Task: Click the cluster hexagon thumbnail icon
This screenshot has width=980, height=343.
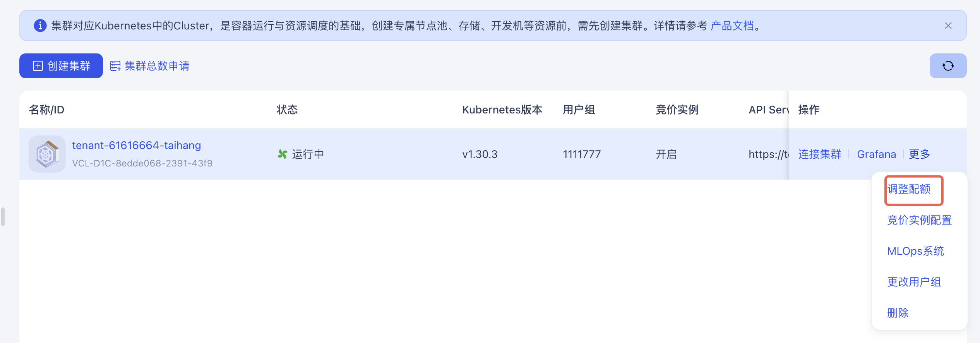Action: pyautogui.click(x=47, y=154)
